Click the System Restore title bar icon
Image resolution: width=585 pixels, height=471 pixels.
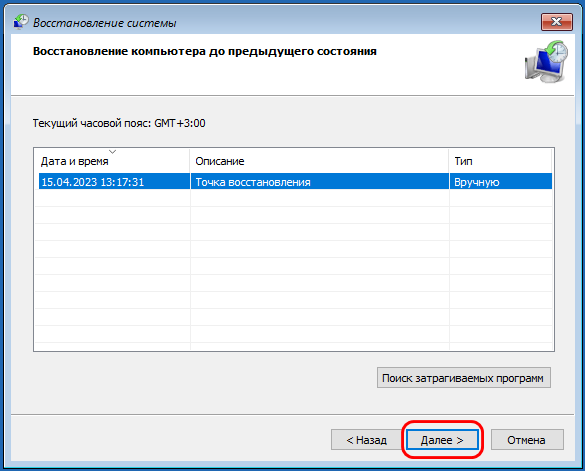(x=21, y=22)
